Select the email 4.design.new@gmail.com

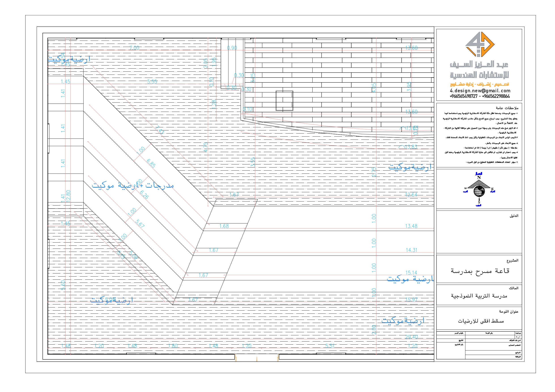tap(480, 90)
